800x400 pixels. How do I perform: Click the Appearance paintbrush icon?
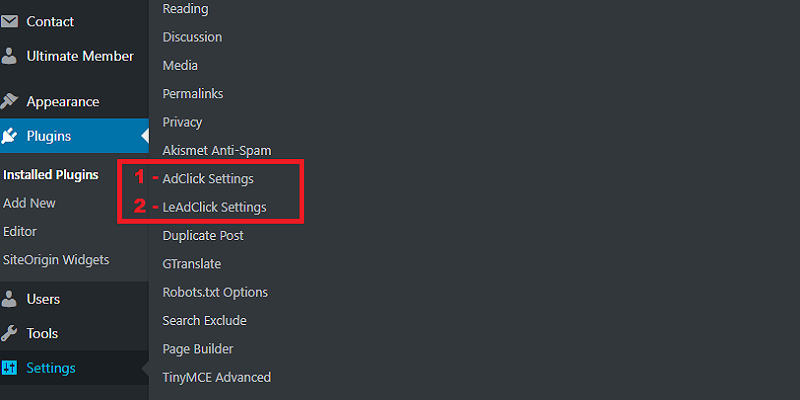tap(10, 101)
